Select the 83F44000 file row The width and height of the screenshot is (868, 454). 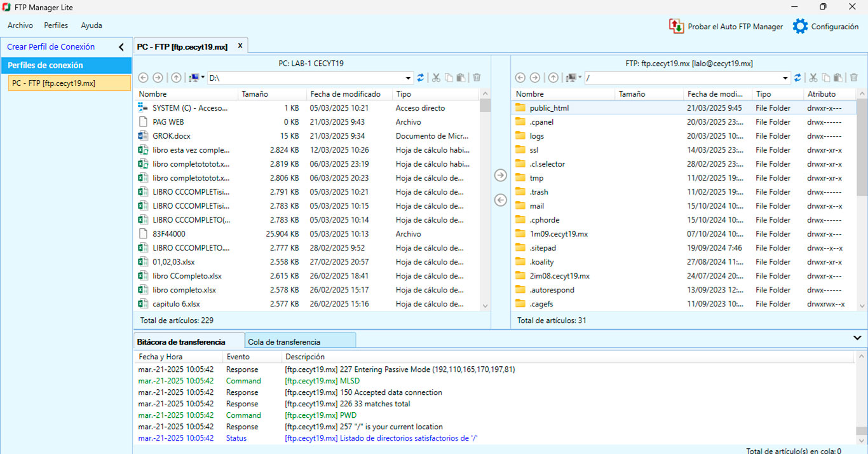[x=308, y=234]
